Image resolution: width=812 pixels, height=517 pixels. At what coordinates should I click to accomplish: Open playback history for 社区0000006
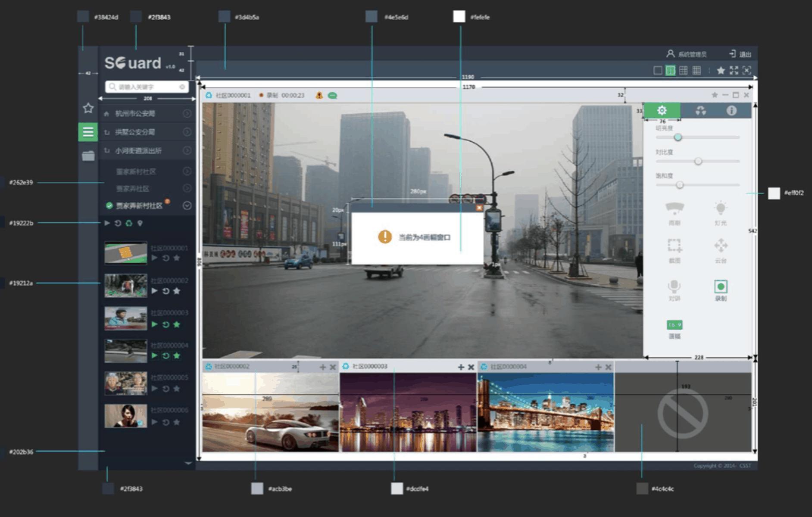[166, 422]
